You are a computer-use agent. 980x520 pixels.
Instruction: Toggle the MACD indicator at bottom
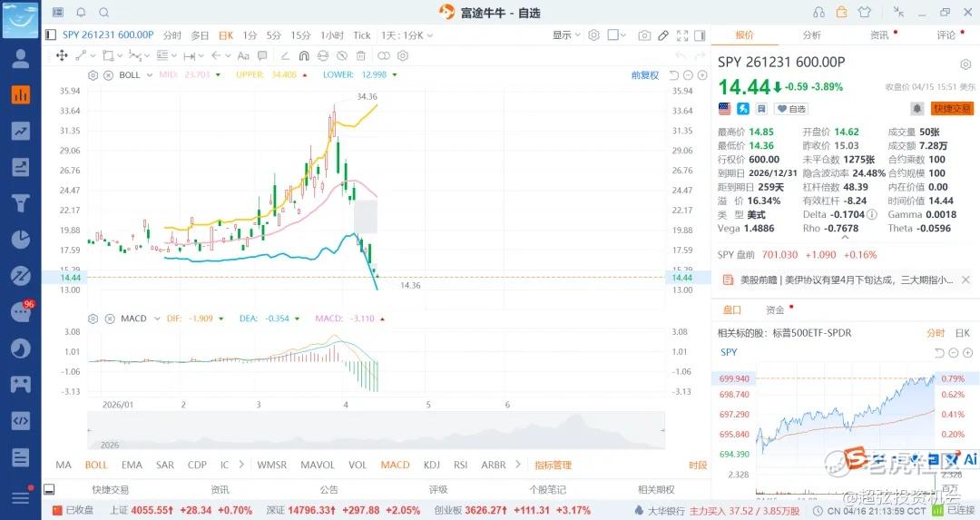click(395, 465)
